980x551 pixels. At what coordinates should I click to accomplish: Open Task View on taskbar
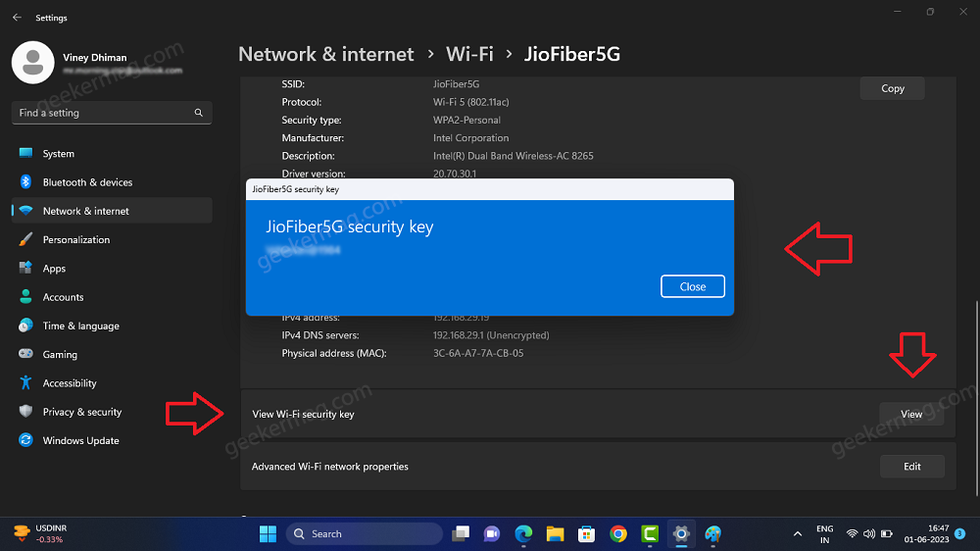click(461, 533)
